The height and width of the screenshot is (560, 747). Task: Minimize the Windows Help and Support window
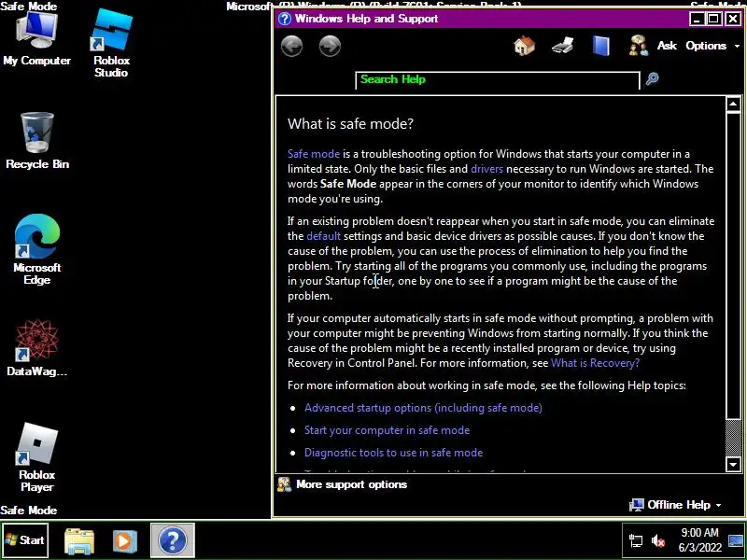tap(696, 19)
